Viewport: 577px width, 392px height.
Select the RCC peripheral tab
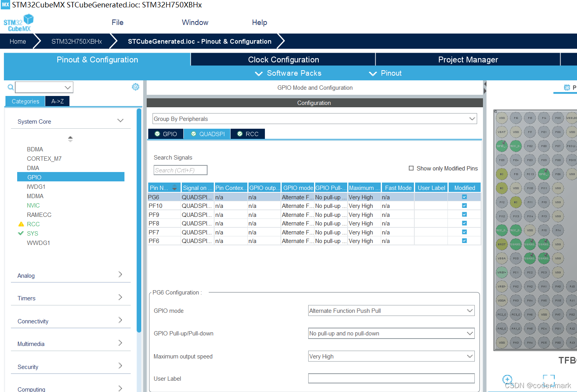[248, 134]
